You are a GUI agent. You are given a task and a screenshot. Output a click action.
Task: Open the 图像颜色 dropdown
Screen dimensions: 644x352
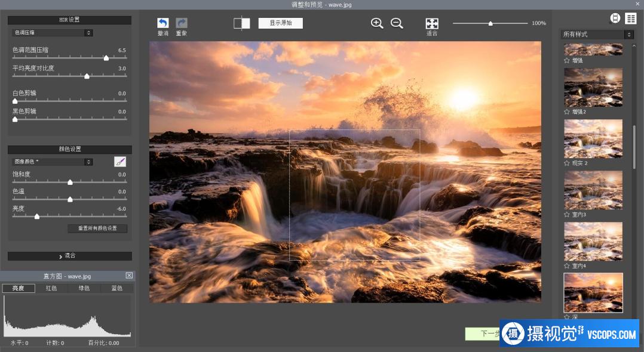pos(52,162)
